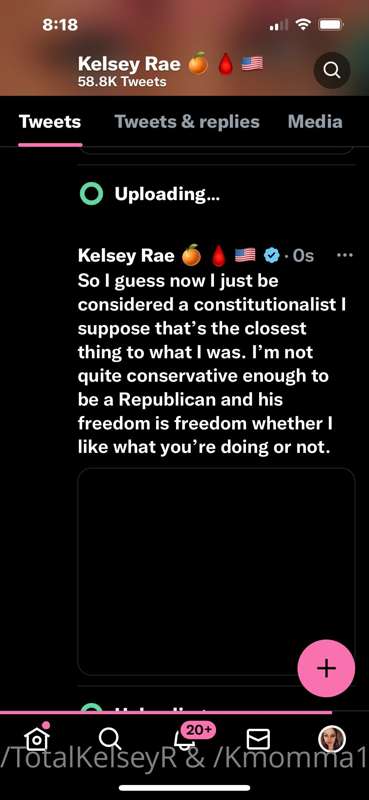Tap the pink compose tweet plus button
The height and width of the screenshot is (800, 369).
coord(326,668)
